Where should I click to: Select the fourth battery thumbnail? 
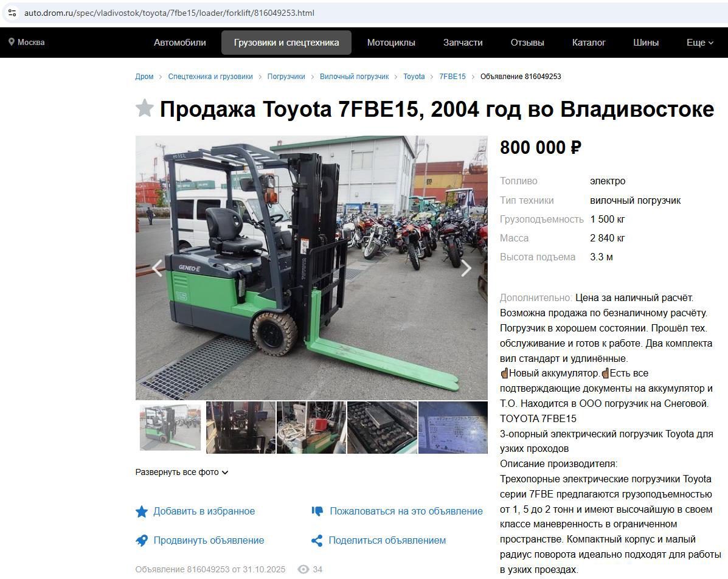pos(382,428)
